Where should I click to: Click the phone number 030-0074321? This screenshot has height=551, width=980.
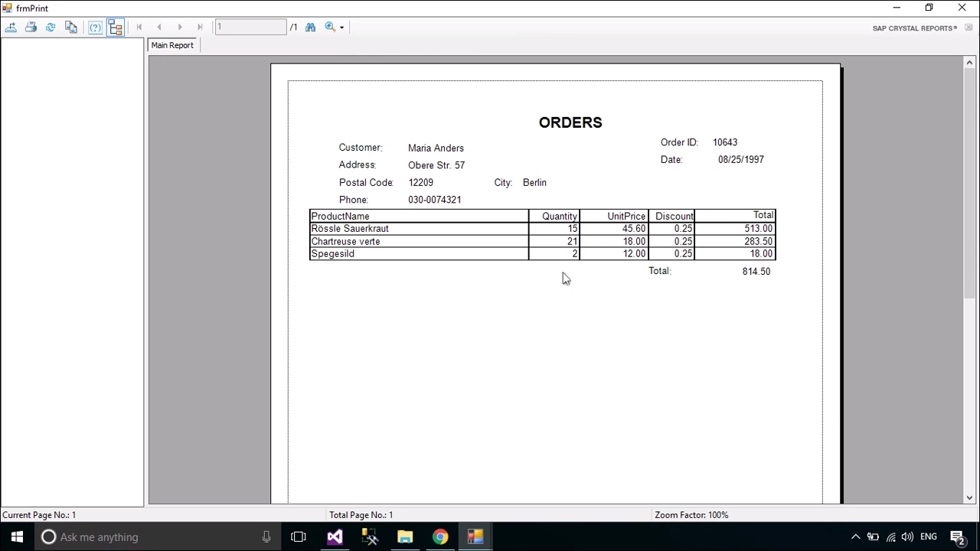(x=434, y=200)
